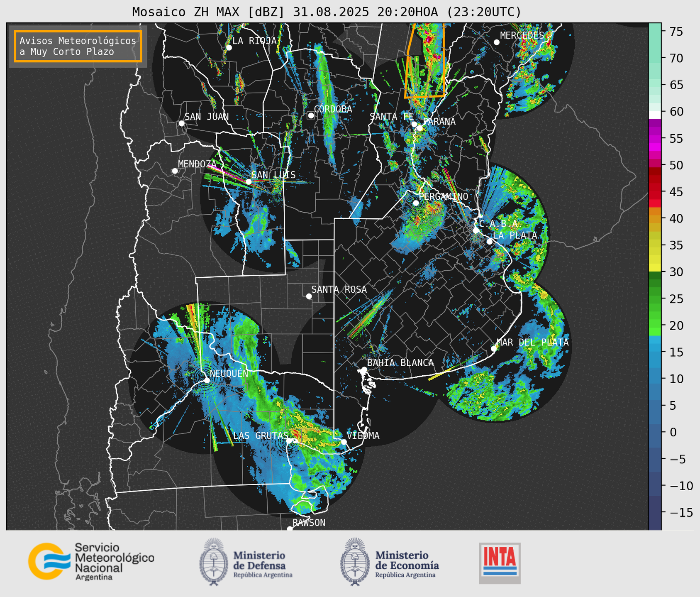Click the CORDOBA map label

coord(333,109)
